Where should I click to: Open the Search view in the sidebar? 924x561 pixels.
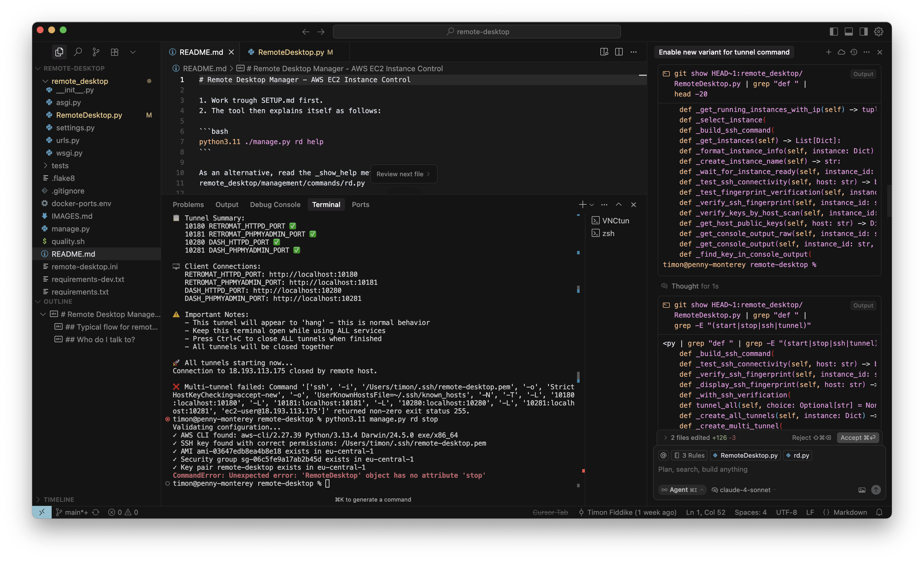[78, 52]
